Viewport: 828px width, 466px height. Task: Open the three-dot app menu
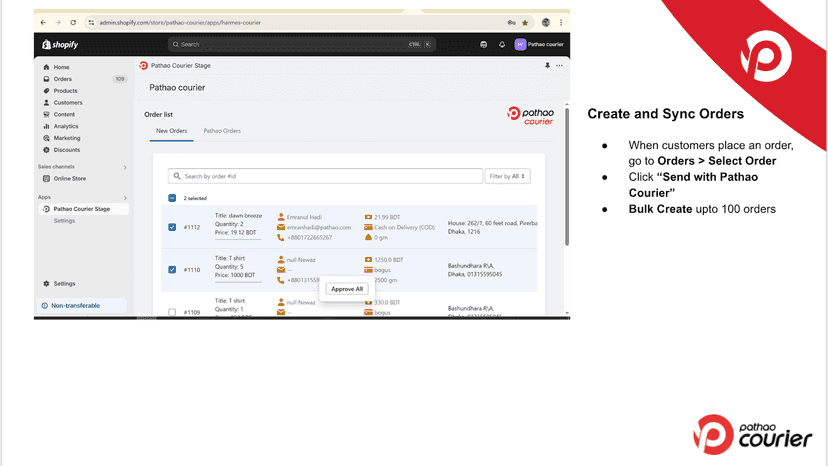pos(559,66)
